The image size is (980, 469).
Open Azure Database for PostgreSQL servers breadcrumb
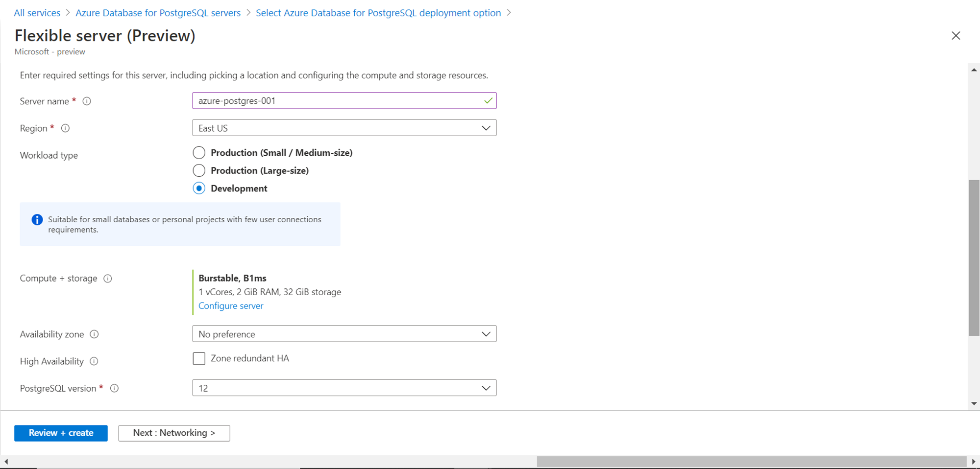[x=158, y=13]
